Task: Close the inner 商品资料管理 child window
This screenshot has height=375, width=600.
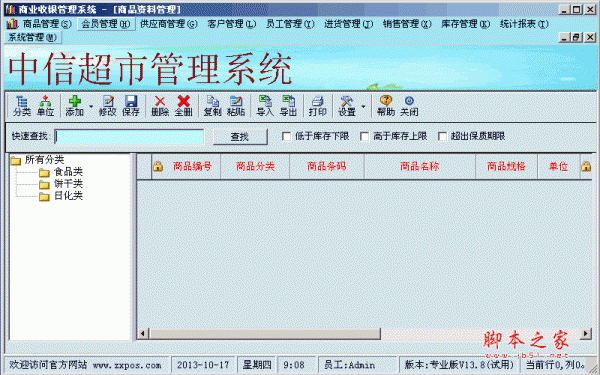Action: 590,37
